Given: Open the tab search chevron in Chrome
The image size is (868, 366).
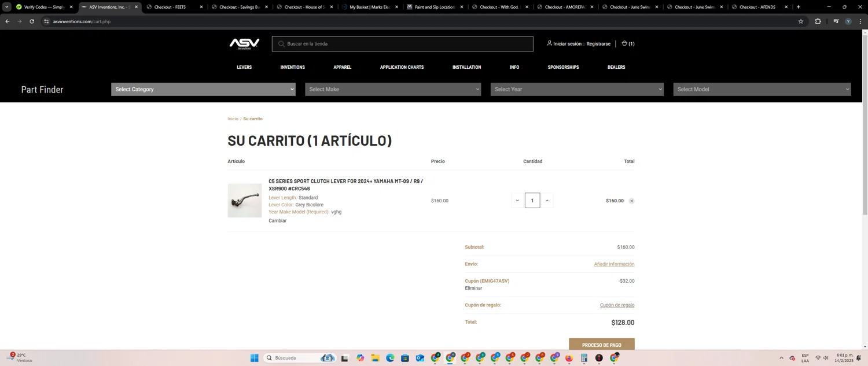Looking at the screenshot, I should [6, 7].
